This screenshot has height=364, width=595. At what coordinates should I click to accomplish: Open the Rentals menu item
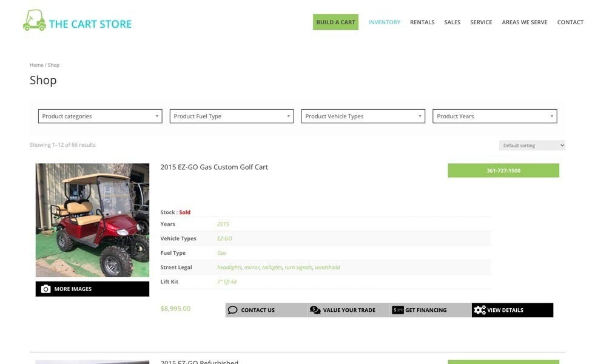coord(422,22)
